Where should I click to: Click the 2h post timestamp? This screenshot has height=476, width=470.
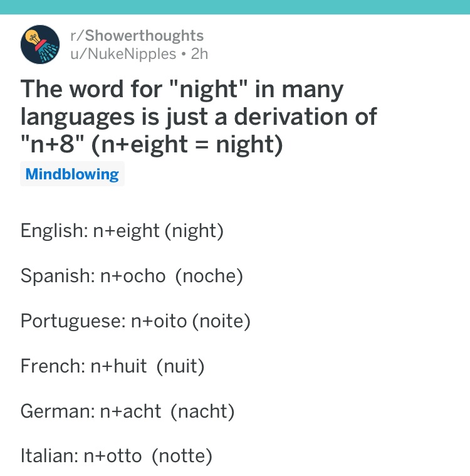tap(199, 54)
